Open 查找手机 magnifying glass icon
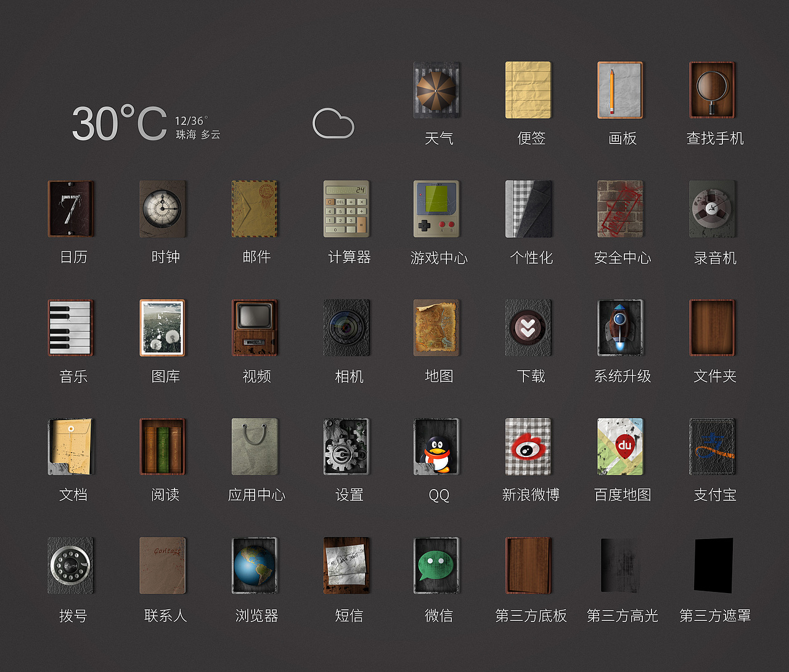 [712, 90]
